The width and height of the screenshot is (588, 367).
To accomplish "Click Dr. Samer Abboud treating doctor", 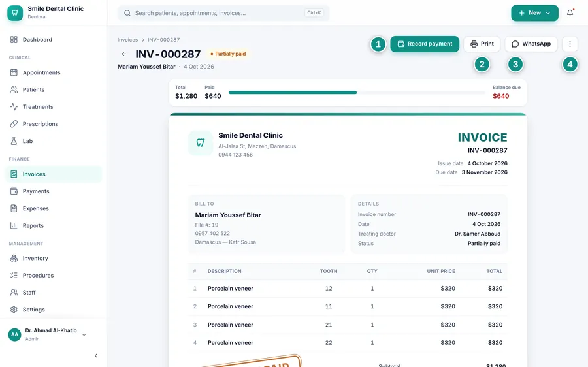I will click(x=478, y=234).
